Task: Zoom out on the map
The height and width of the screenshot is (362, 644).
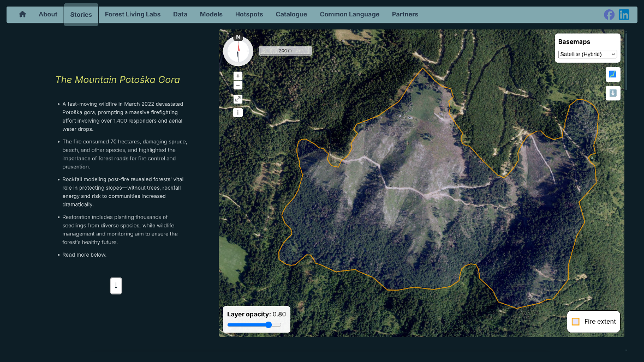Action: coord(238,86)
